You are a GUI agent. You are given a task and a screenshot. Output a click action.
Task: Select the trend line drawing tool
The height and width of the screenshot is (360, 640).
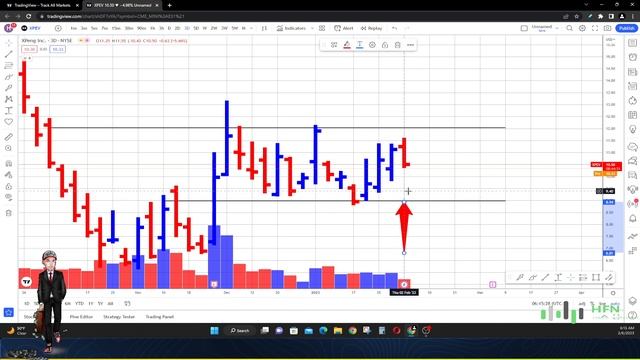[9, 54]
